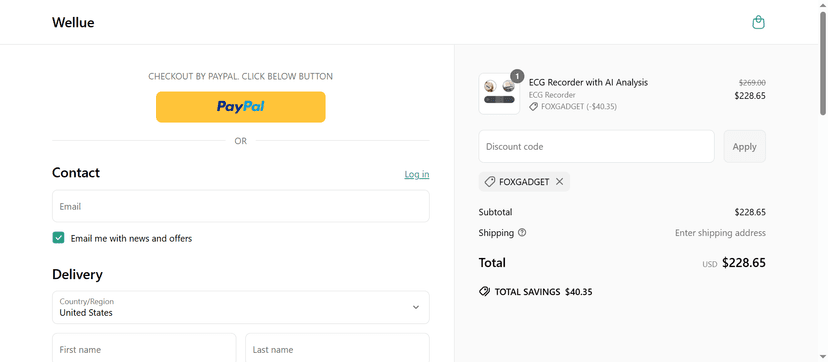
Task: Select the Last name field
Action: pos(337,348)
